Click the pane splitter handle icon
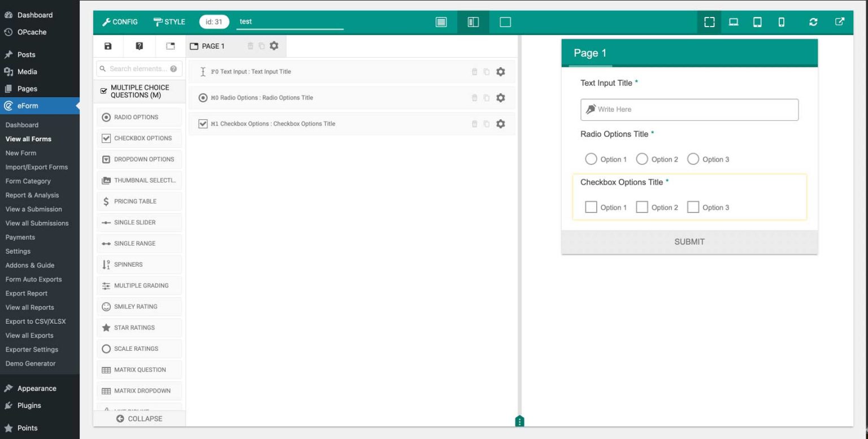The height and width of the screenshot is (439, 868). [520, 421]
